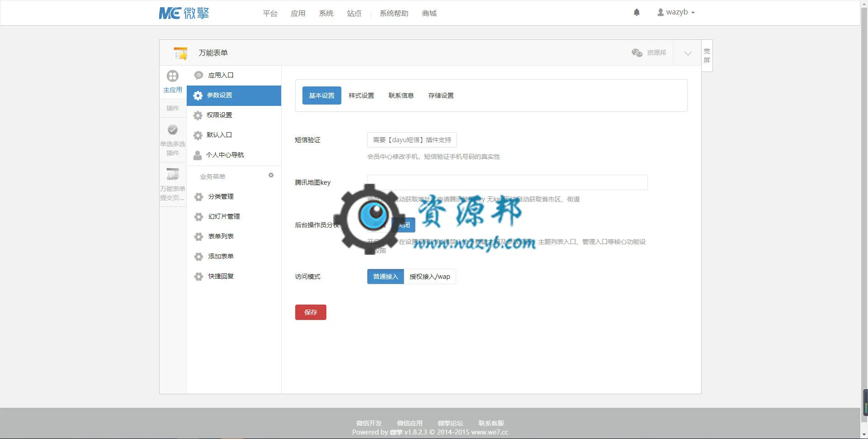Click the 个人中心导航 person icon
Viewport: 868px width, 439px height.
pyautogui.click(x=198, y=155)
